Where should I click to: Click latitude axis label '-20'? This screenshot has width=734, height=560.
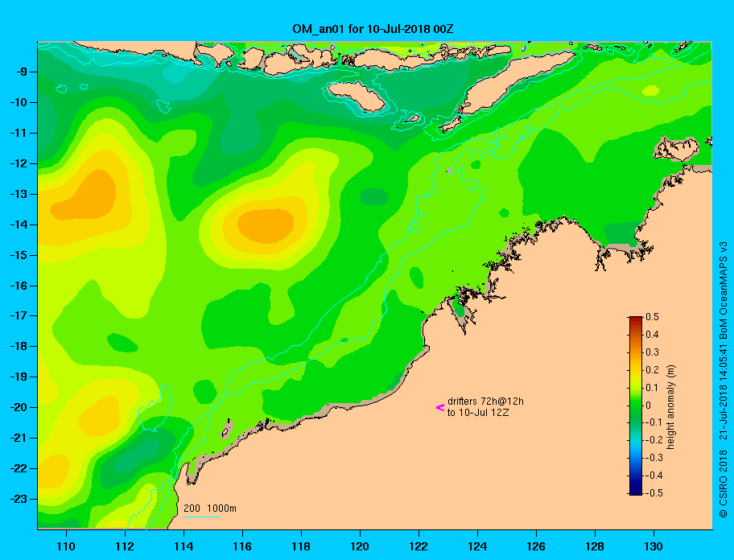[x=19, y=407]
